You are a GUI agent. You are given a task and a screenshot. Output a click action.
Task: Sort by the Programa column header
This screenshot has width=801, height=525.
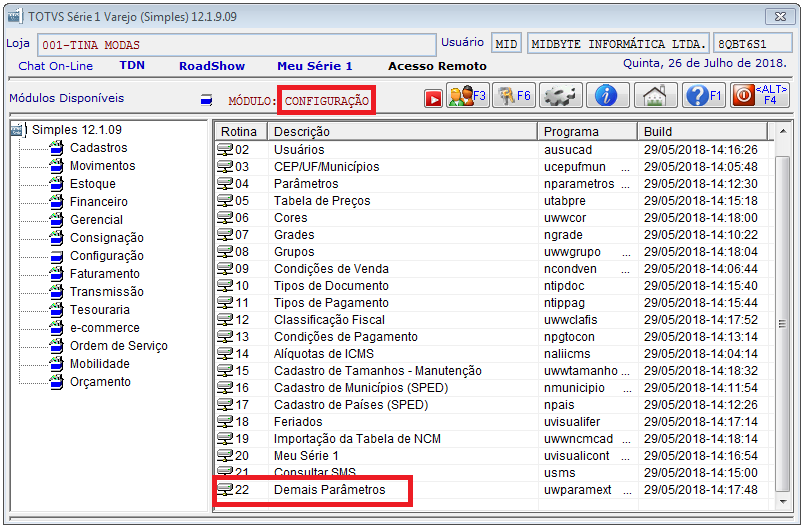(x=587, y=132)
